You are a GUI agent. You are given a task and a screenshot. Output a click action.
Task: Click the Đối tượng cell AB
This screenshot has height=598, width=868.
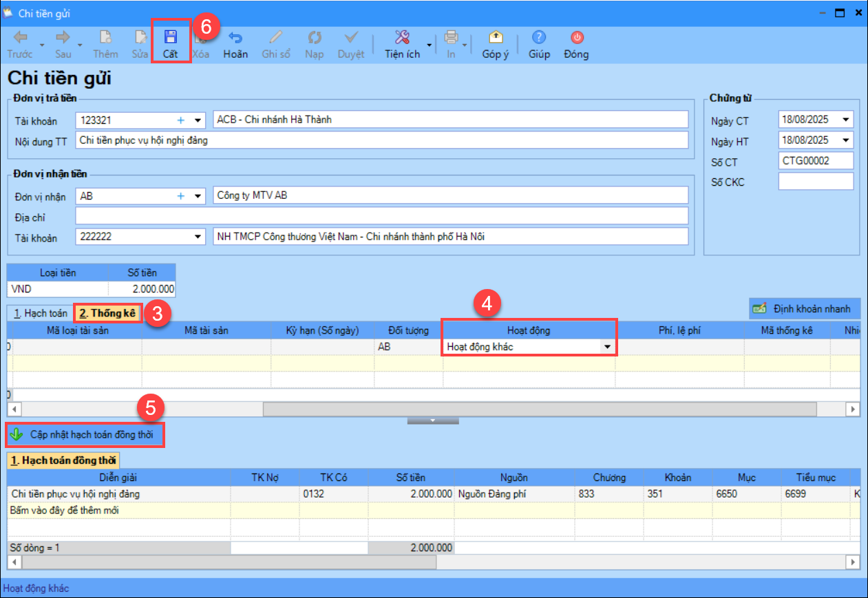click(409, 347)
